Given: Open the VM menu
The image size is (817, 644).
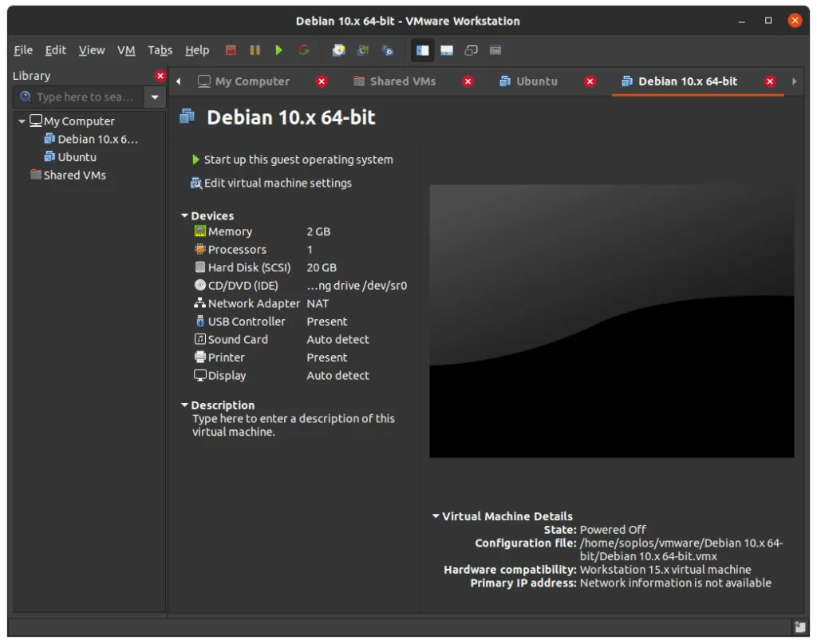Looking at the screenshot, I should click(126, 50).
